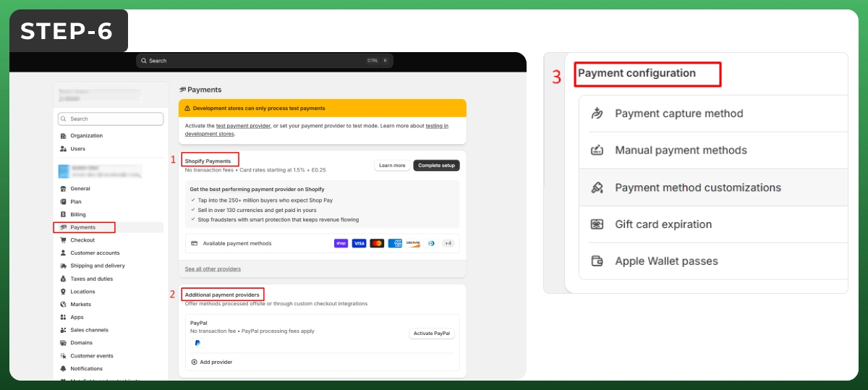Click See all other providers link

click(x=213, y=269)
